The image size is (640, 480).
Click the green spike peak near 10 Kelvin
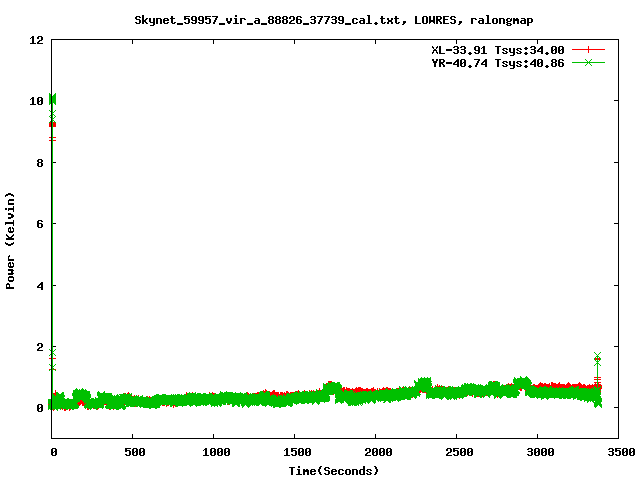coord(52,99)
